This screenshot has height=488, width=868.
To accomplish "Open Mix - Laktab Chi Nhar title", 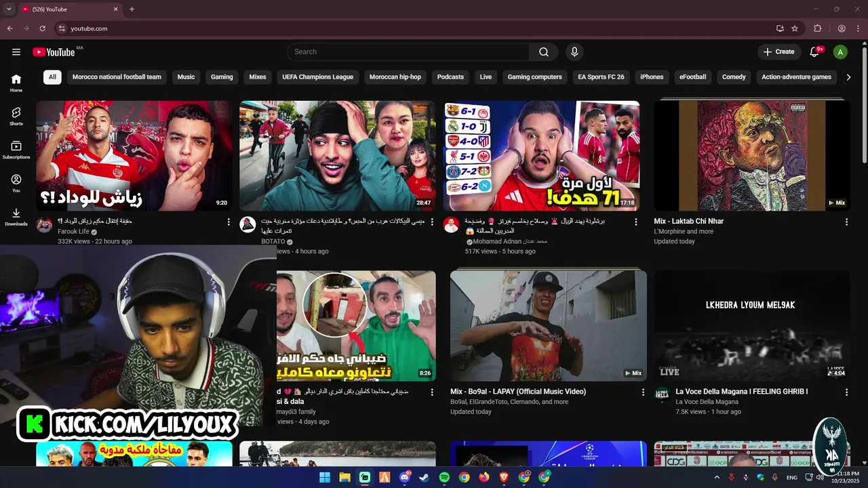I will coord(688,222).
